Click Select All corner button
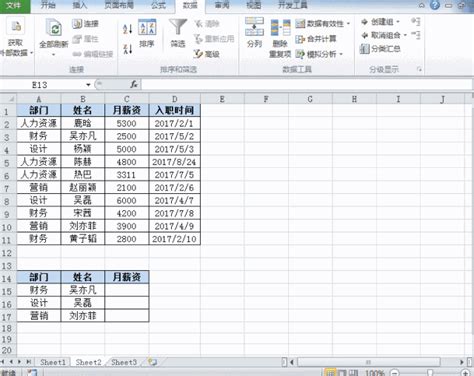The image size is (474, 376). [8, 99]
